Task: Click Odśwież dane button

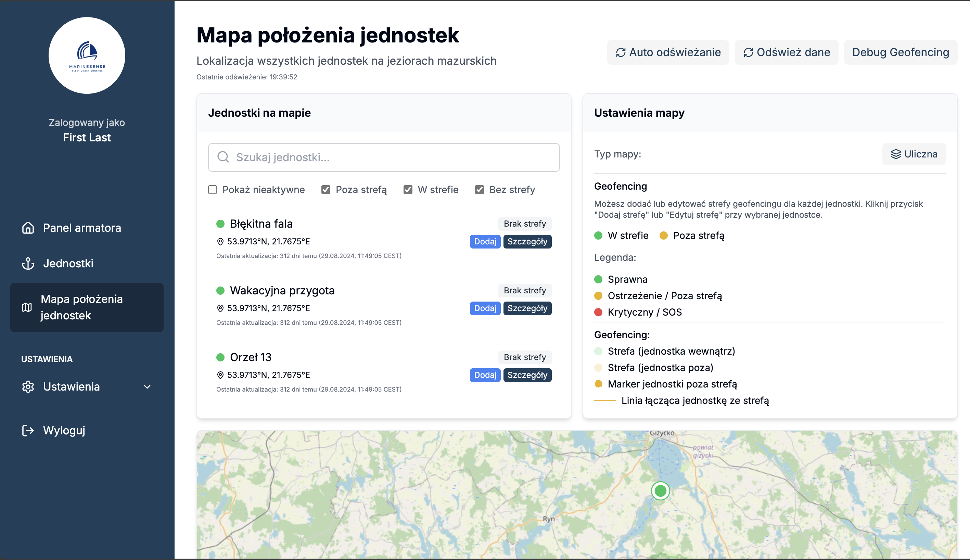Action: click(787, 52)
